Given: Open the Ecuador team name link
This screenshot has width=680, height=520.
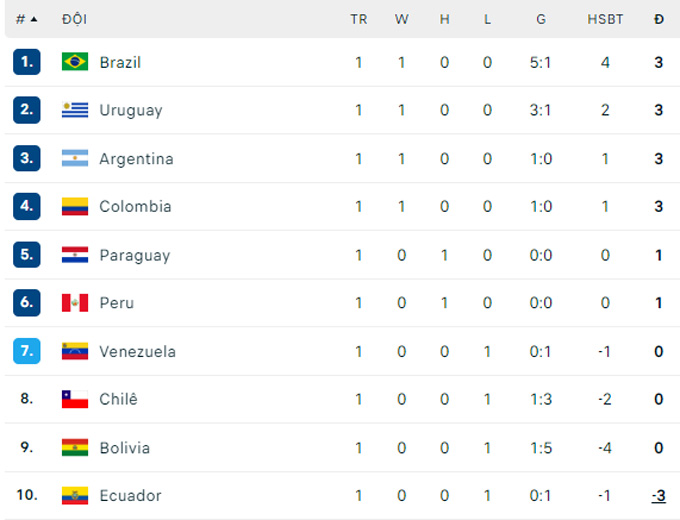Looking at the screenshot, I should (x=130, y=495).
